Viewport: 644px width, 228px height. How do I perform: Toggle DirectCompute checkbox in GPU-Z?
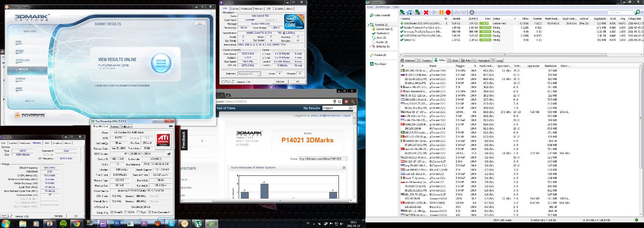tap(150, 212)
